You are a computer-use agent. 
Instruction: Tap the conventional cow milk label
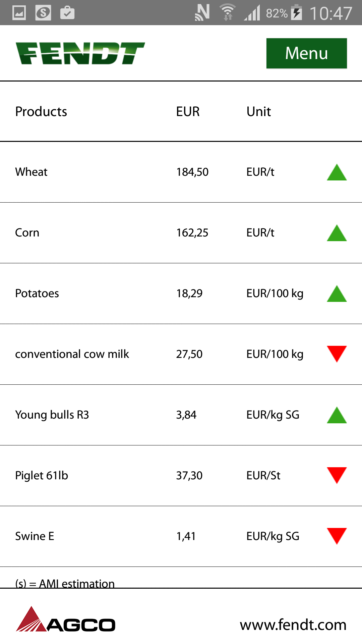tap(72, 354)
